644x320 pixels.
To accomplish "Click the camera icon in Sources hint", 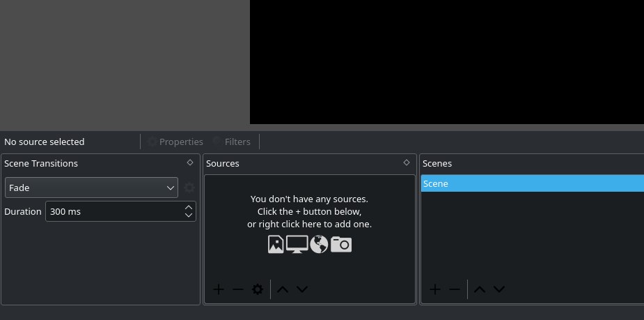I will (341, 244).
